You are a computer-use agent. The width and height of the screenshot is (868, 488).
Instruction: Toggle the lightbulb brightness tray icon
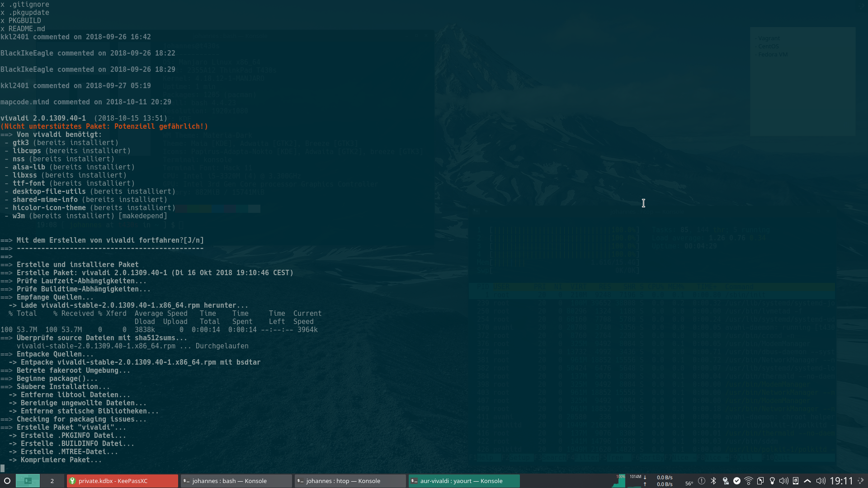tap(772, 481)
